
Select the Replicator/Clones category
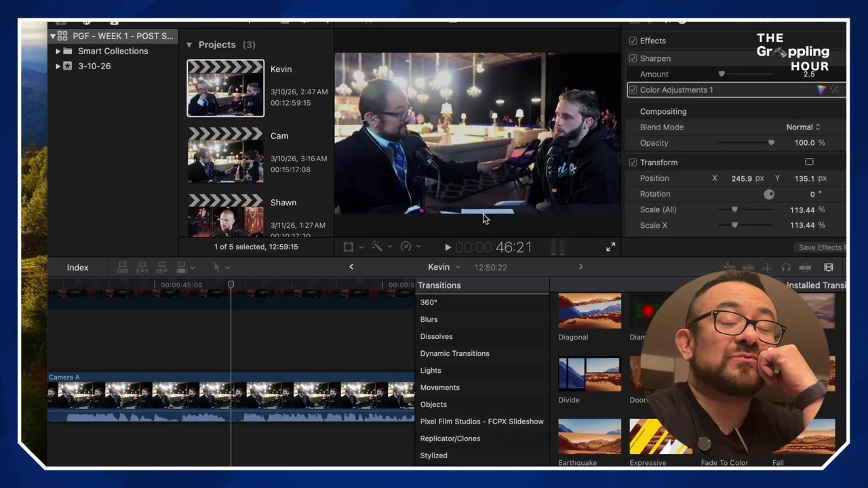[450, 439]
